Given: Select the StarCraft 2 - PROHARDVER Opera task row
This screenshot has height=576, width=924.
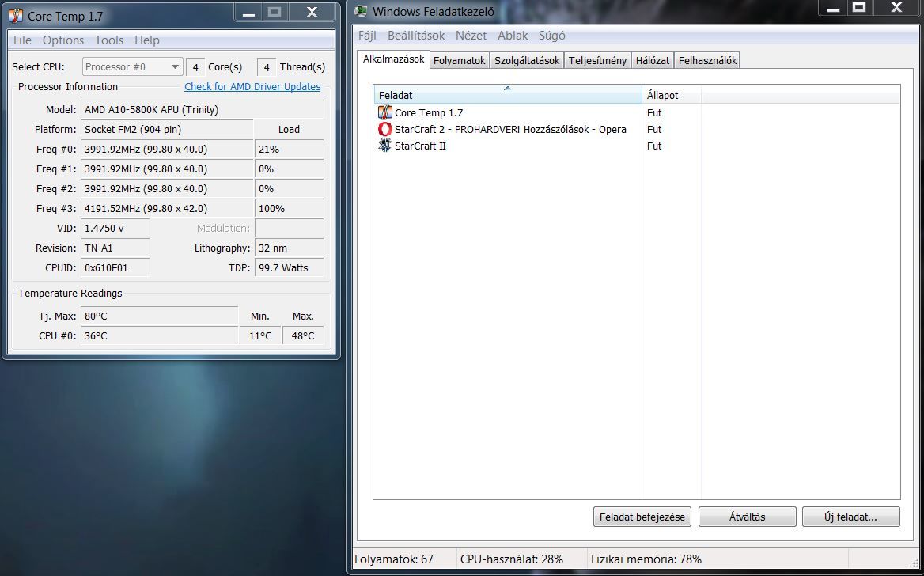Looking at the screenshot, I should click(636, 129).
